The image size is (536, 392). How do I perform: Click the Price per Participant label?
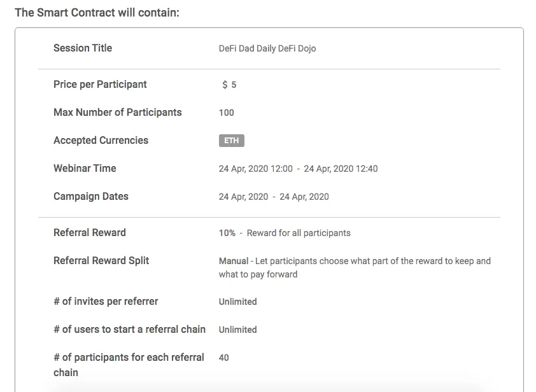(100, 85)
